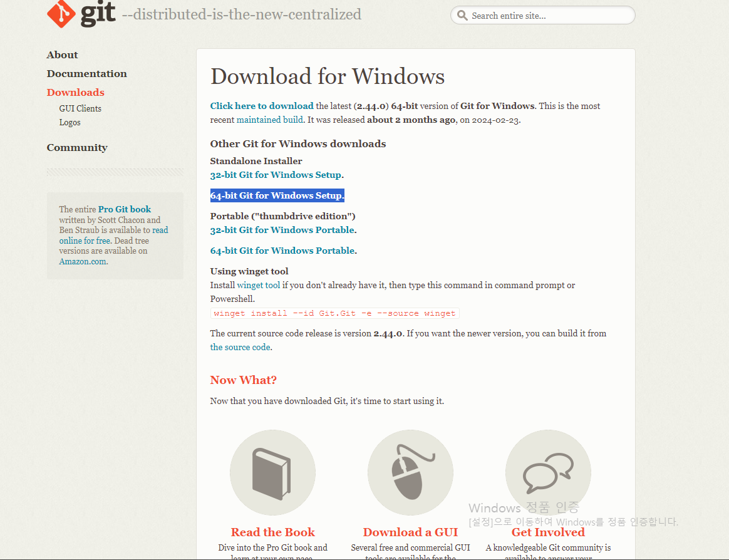Viewport: 729px width, 560px height.
Task: Click the Read the Book icon
Action: (272, 472)
